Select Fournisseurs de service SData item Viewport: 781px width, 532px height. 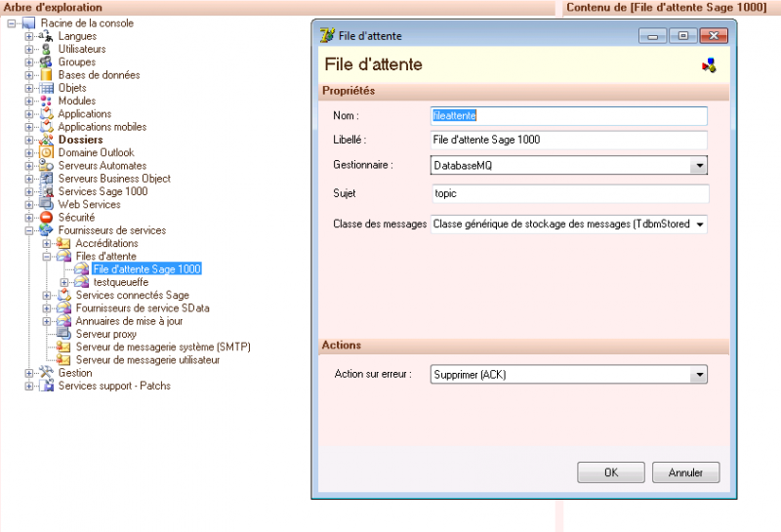click(143, 307)
